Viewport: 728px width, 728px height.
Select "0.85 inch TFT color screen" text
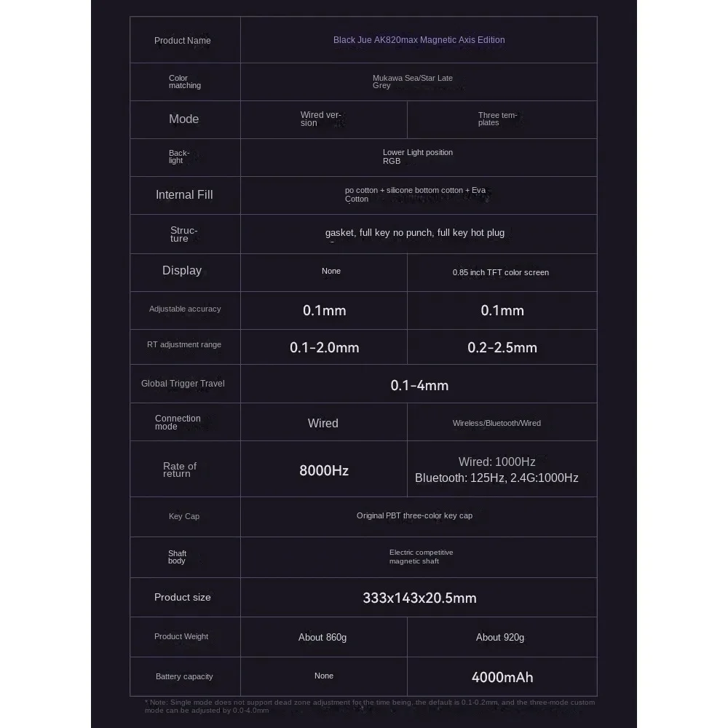(x=501, y=272)
